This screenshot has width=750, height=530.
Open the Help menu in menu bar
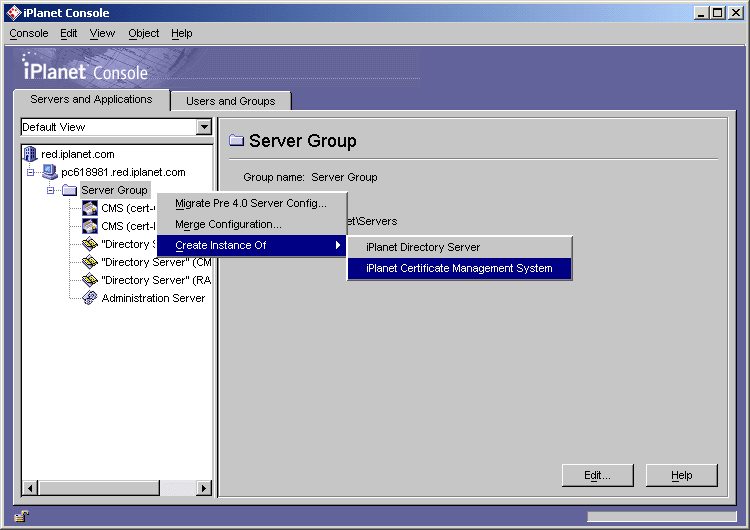[182, 33]
